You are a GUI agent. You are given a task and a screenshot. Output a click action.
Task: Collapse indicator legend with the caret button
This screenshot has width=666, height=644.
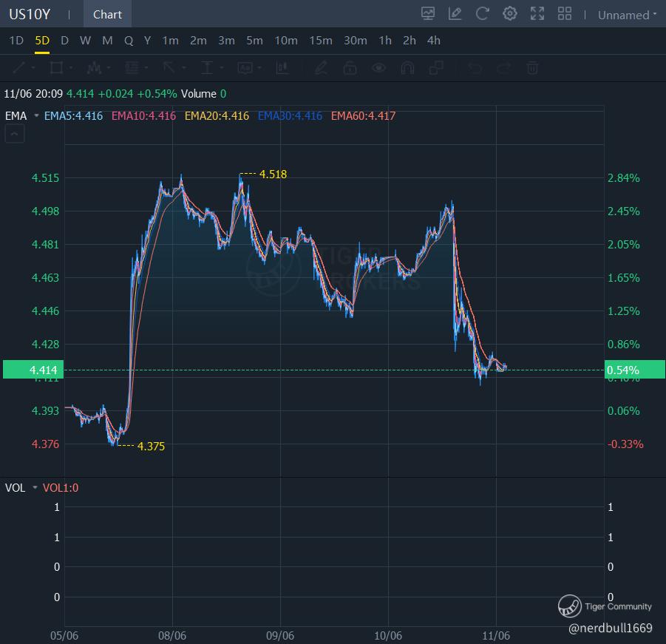pyautogui.click(x=15, y=135)
